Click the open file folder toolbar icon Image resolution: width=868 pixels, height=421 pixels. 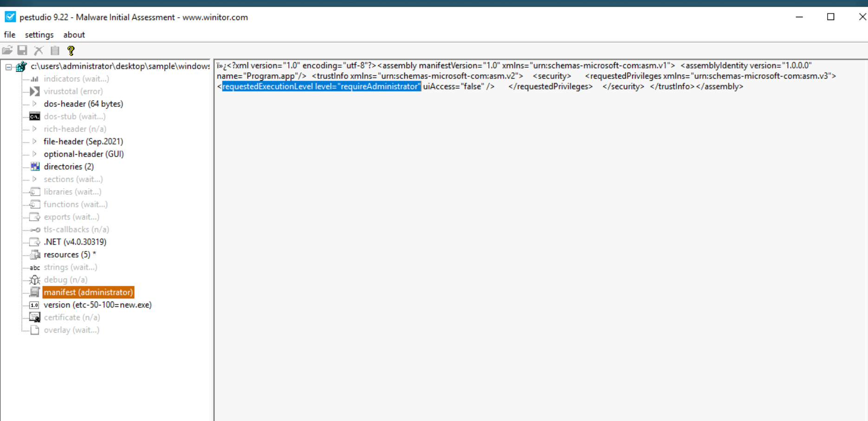coord(7,50)
